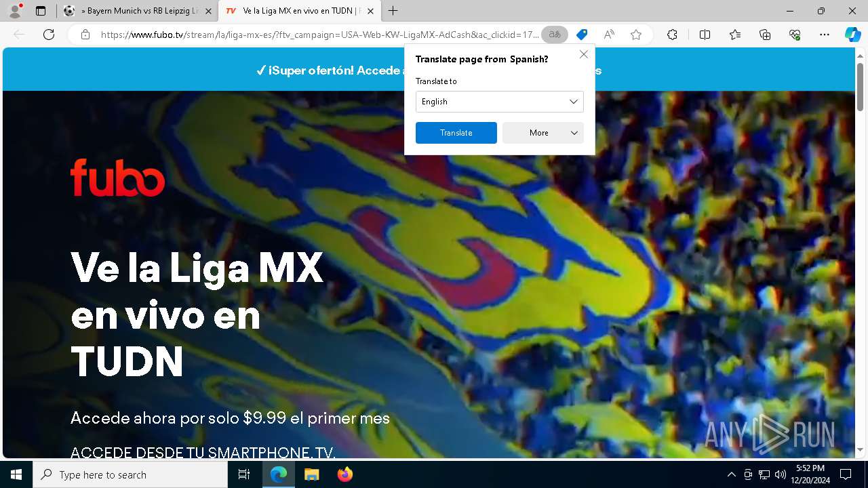Start Read aloud from address bar

[x=609, y=35]
